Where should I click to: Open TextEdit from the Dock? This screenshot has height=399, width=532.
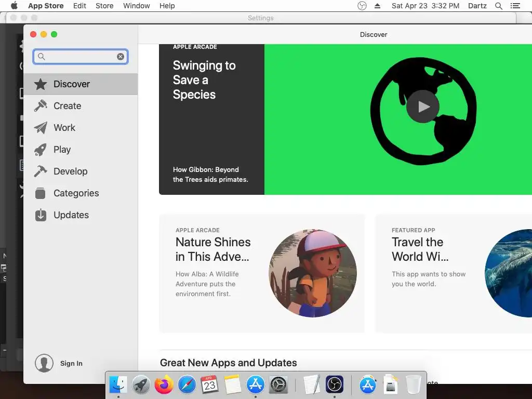(312, 385)
